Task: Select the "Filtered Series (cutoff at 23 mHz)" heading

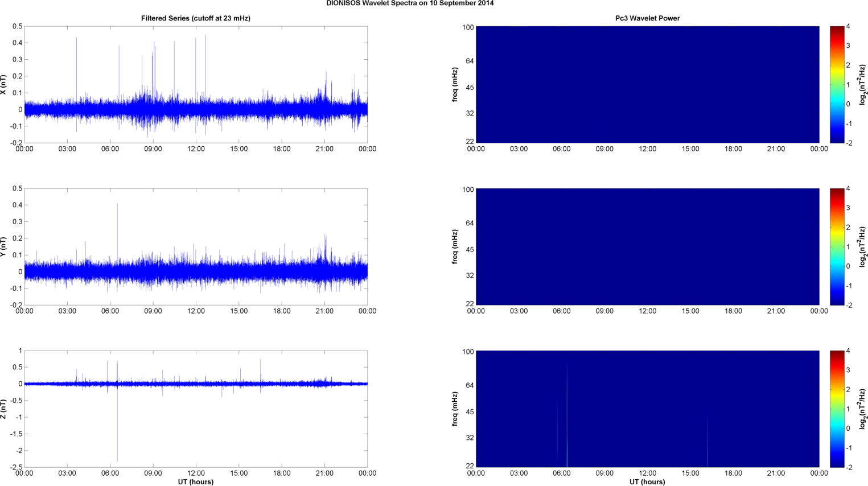Action: pyautogui.click(x=196, y=18)
